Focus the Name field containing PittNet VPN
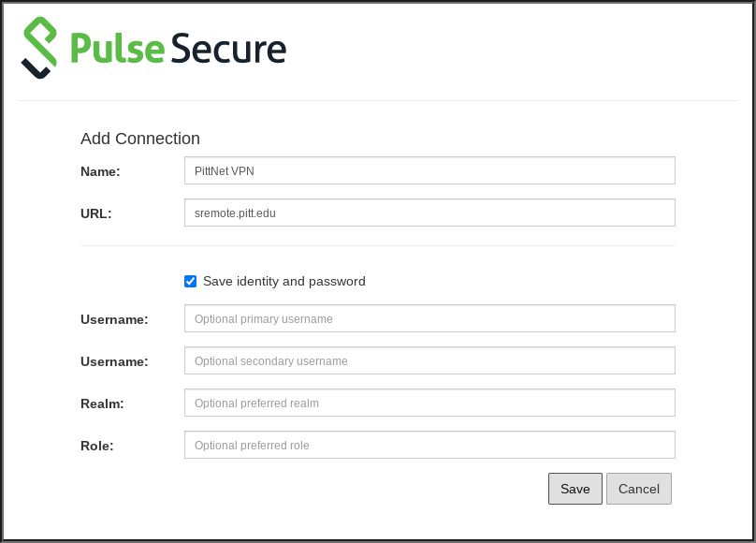This screenshot has height=543, width=756. pyautogui.click(x=429, y=170)
